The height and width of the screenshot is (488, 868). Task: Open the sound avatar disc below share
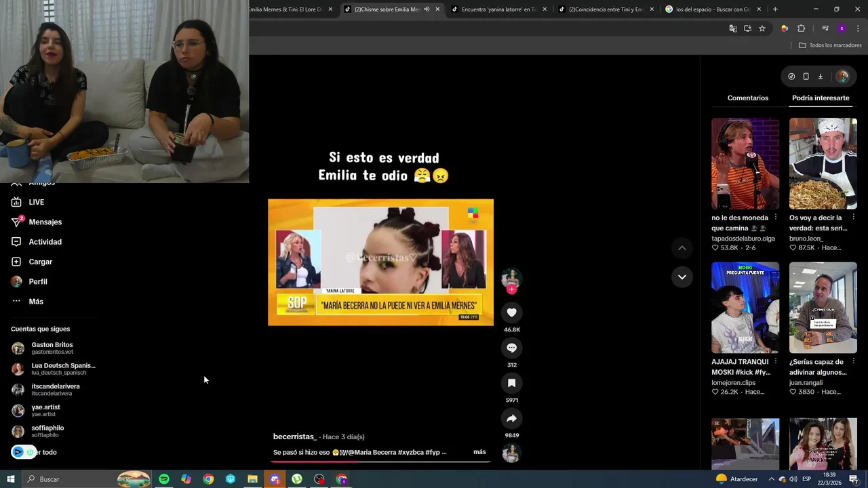pyautogui.click(x=511, y=453)
